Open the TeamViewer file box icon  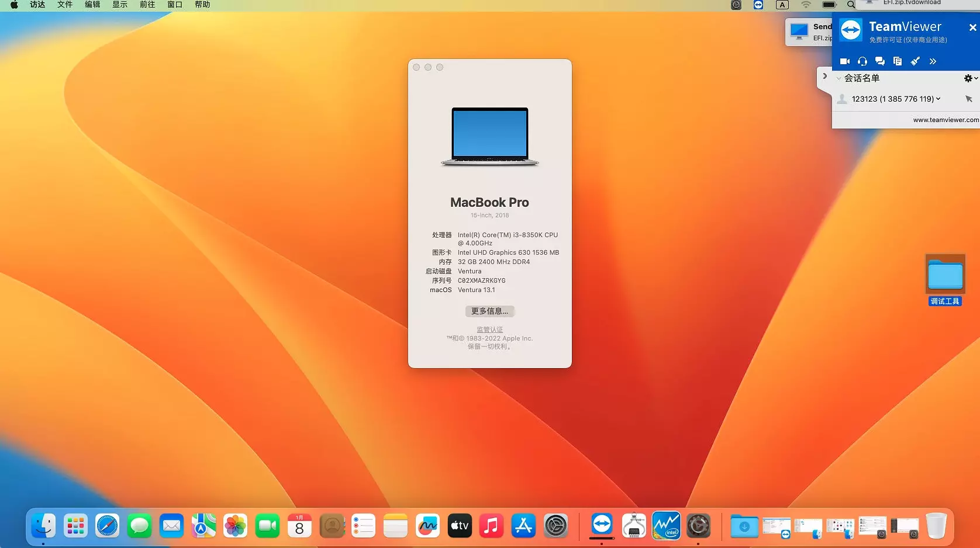coord(898,61)
